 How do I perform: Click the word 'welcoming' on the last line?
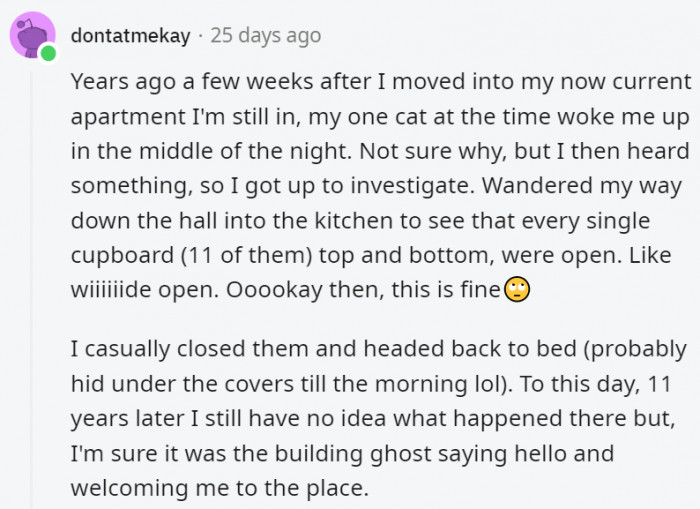coord(129,488)
